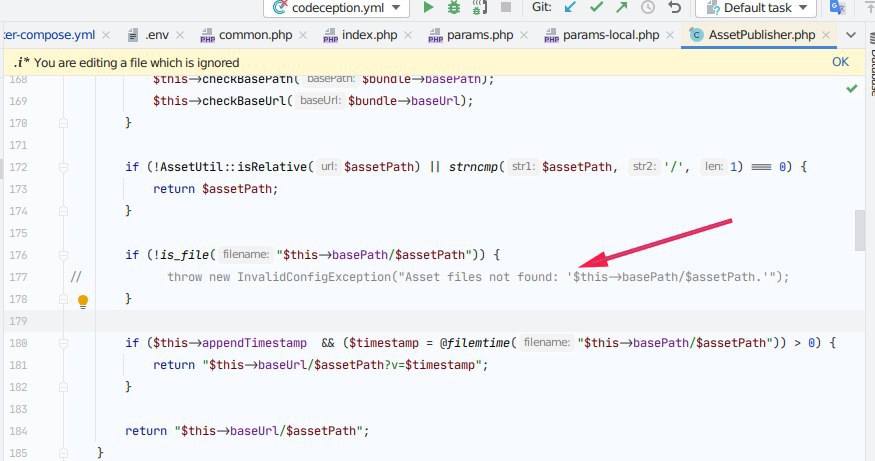This screenshot has height=461, width=875.
Task: Commit changes with the green Git checkmark
Action: 597,7
